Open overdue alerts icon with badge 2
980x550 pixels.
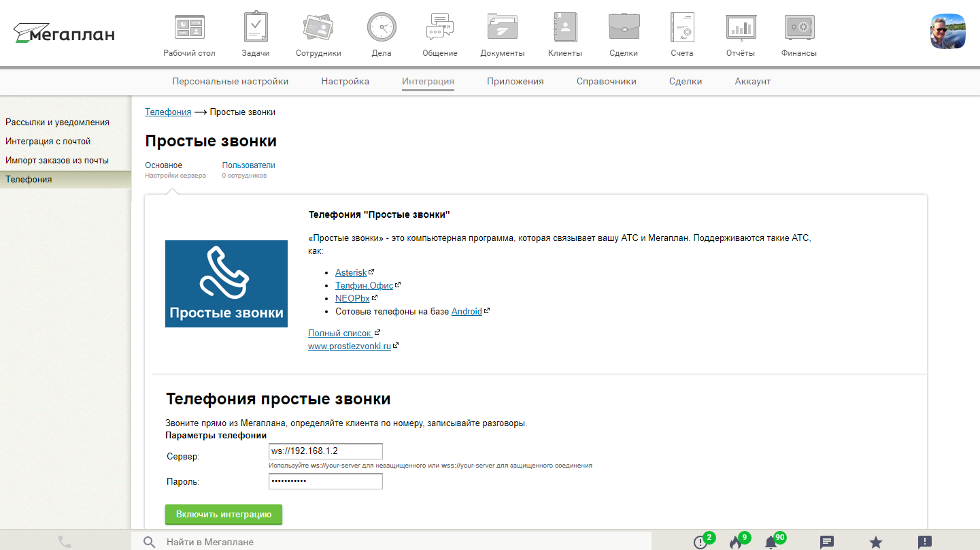(700, 542)
